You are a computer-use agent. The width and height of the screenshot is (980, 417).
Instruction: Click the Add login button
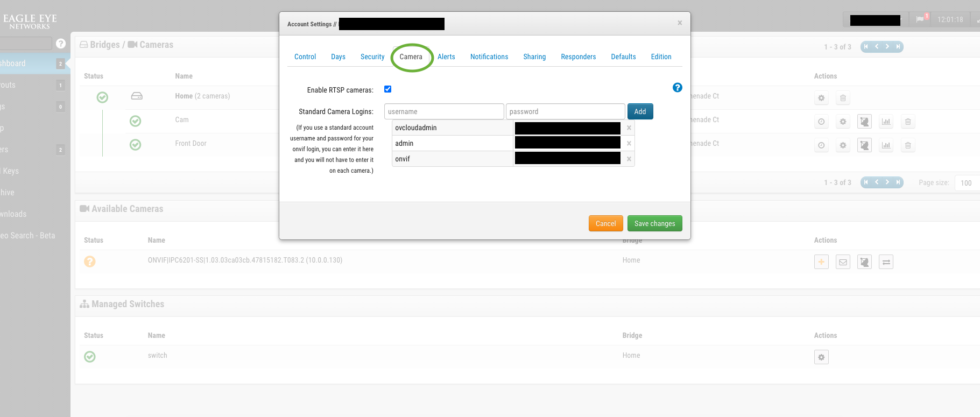[640, 111]
